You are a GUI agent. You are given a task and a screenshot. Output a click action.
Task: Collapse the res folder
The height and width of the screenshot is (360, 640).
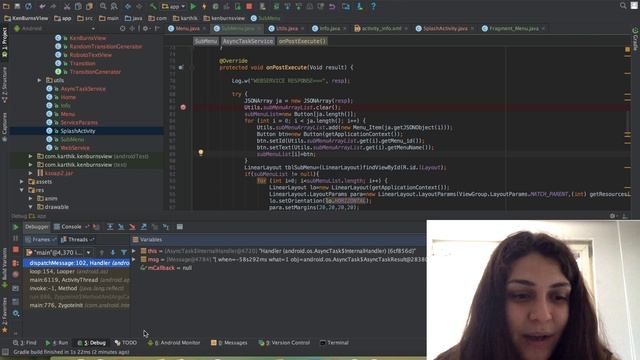click(22, 190)
